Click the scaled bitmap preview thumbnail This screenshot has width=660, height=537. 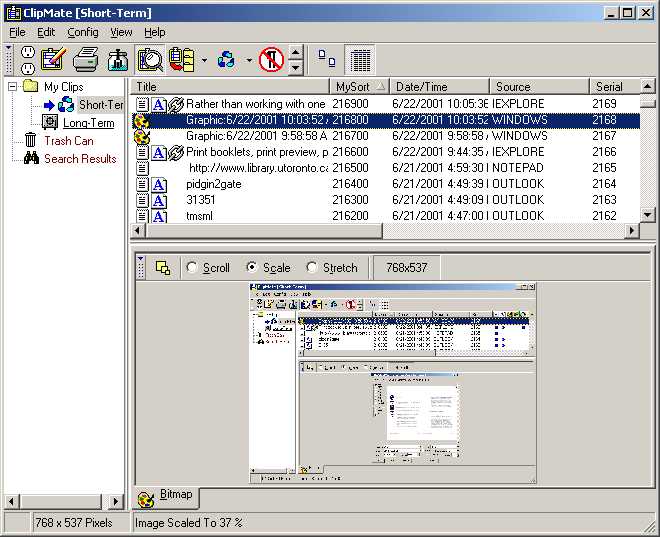click(x=393, y=383)
